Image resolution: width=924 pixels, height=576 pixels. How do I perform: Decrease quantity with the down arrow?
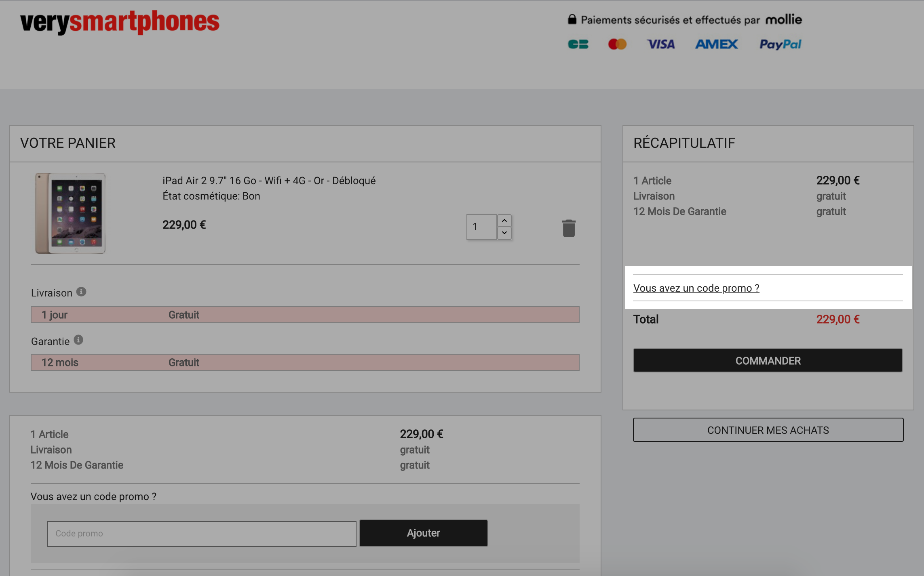pyautogui.click(x=504, y=233)
